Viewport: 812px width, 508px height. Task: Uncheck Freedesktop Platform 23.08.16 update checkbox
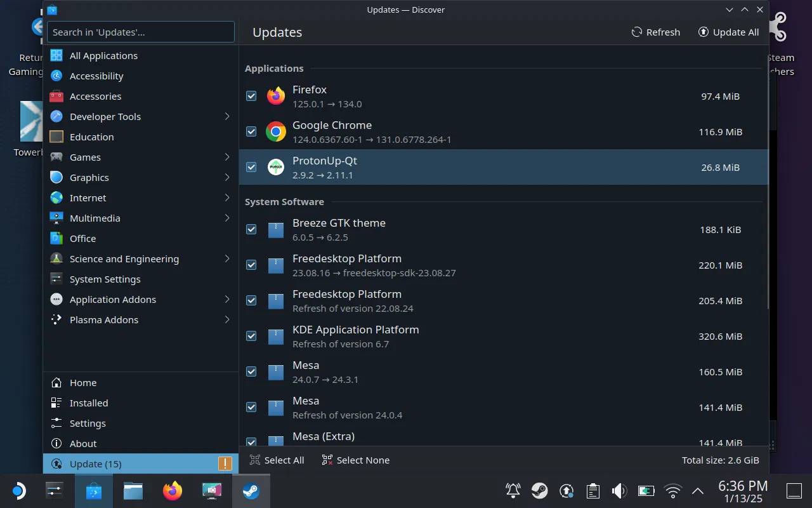(251, 265)
